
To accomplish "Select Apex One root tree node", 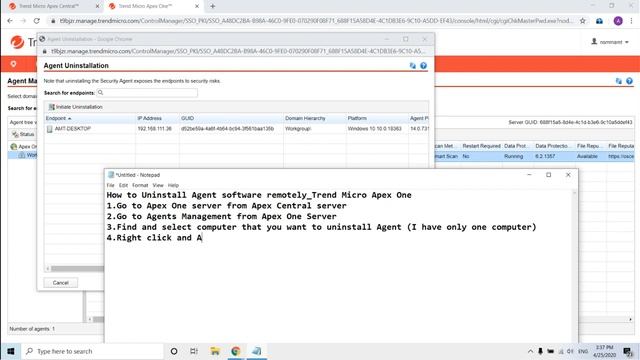I will click(24, 146).
